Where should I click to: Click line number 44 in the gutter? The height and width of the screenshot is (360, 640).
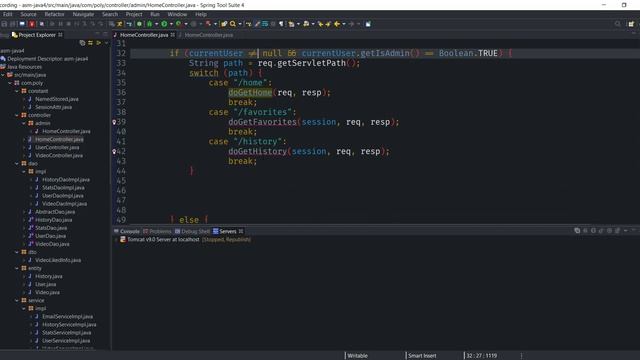pyautogui.click(x=121, y=171)
